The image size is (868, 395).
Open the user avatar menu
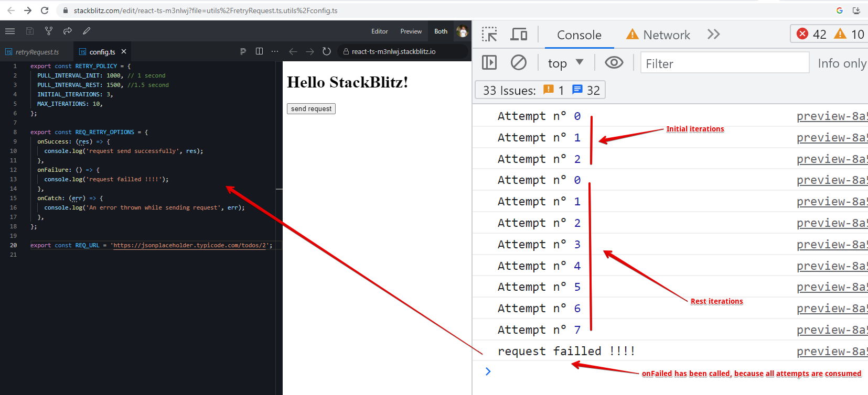462,31
